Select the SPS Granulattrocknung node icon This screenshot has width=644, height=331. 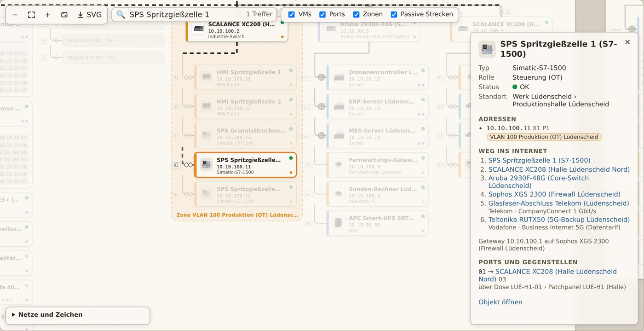coord(207,135)
